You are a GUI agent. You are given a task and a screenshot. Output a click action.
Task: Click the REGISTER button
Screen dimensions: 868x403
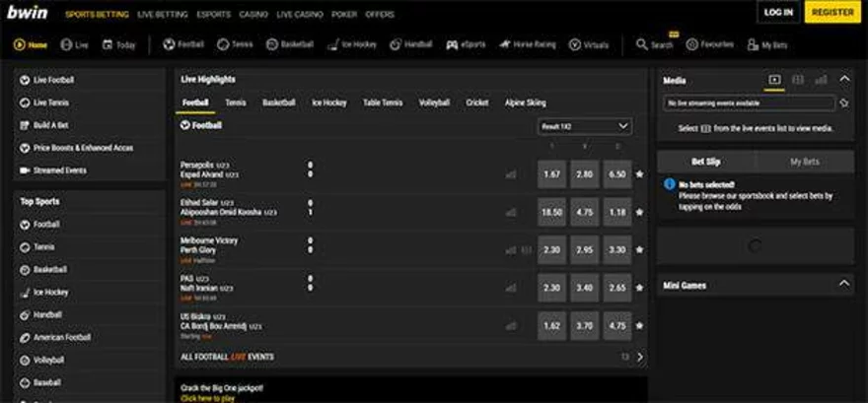point(832,12)
